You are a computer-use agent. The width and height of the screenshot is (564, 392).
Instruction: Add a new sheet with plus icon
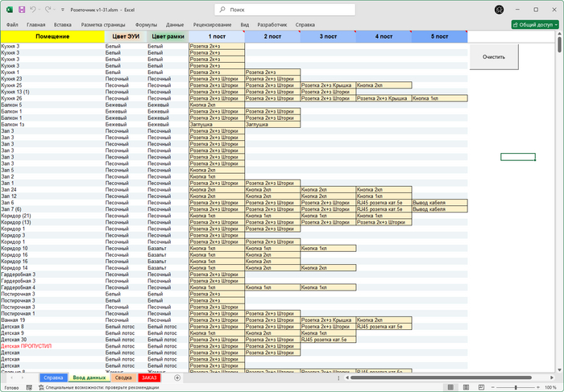click(177, 378)
